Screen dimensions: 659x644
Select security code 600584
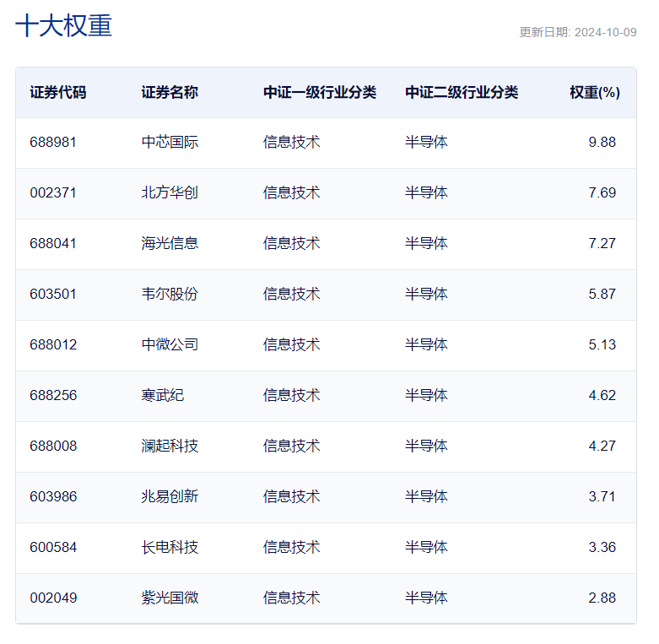tap(53, 547)
